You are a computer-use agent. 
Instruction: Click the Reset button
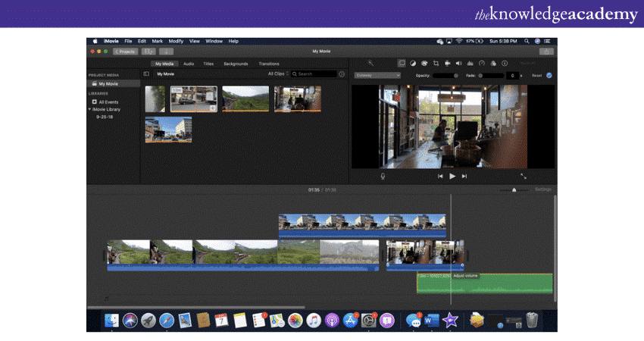[536, 76]
